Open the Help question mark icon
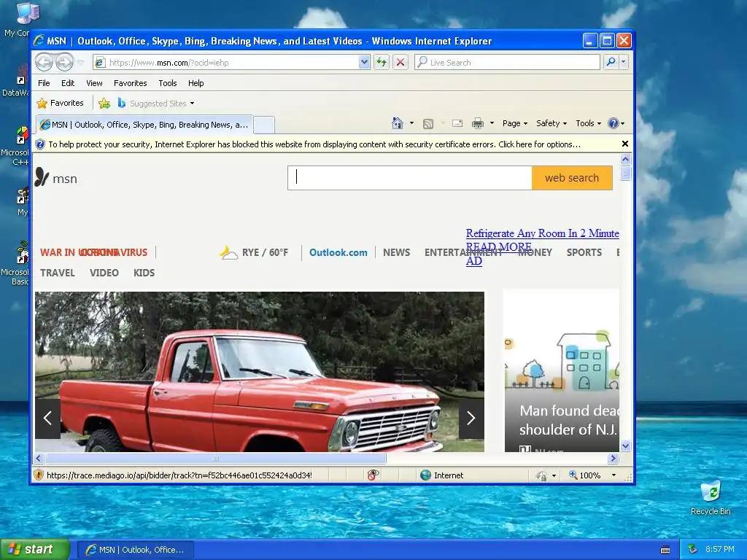Image resolution: width=747 pixels, height=560 pixels. tap(613, 123)
